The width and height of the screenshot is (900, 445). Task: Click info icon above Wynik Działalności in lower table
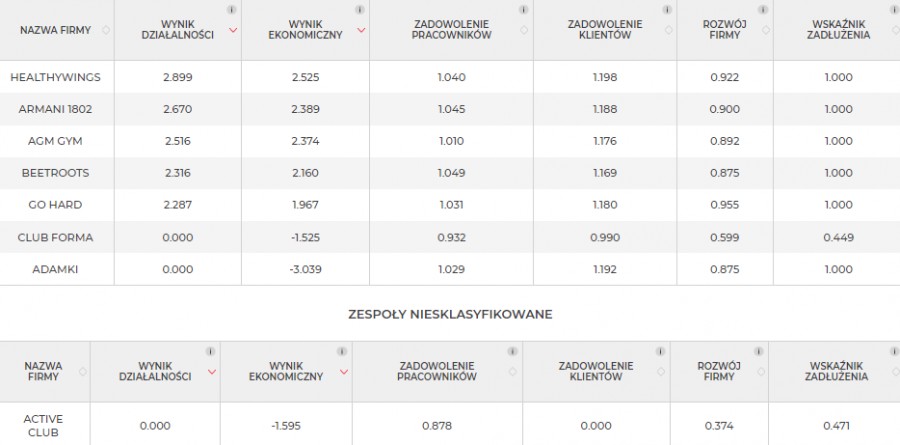(x=211, y=351)
